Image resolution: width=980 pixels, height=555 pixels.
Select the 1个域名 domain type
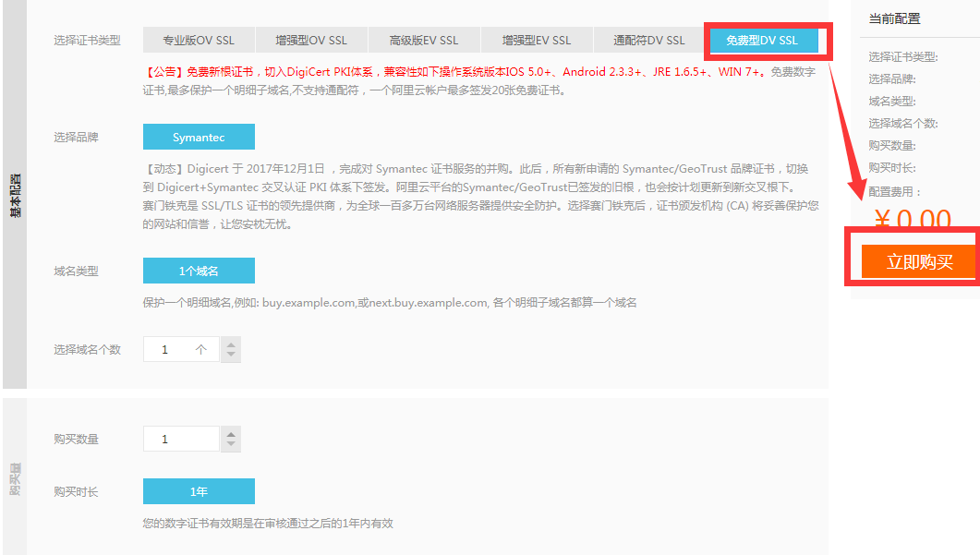[x=199, y=271]
